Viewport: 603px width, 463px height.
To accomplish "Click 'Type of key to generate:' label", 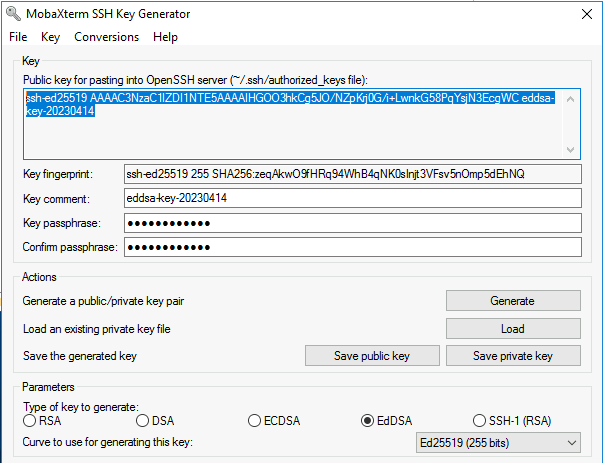I will 81,407.
